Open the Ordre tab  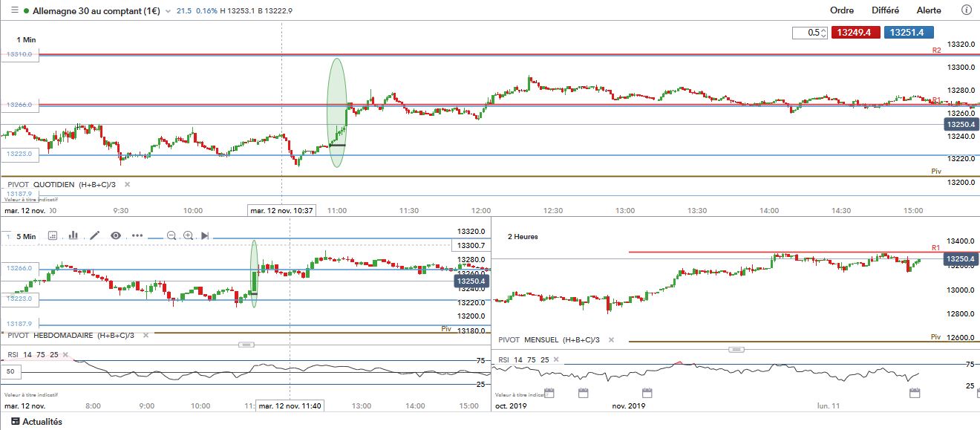tap(842, 10)
